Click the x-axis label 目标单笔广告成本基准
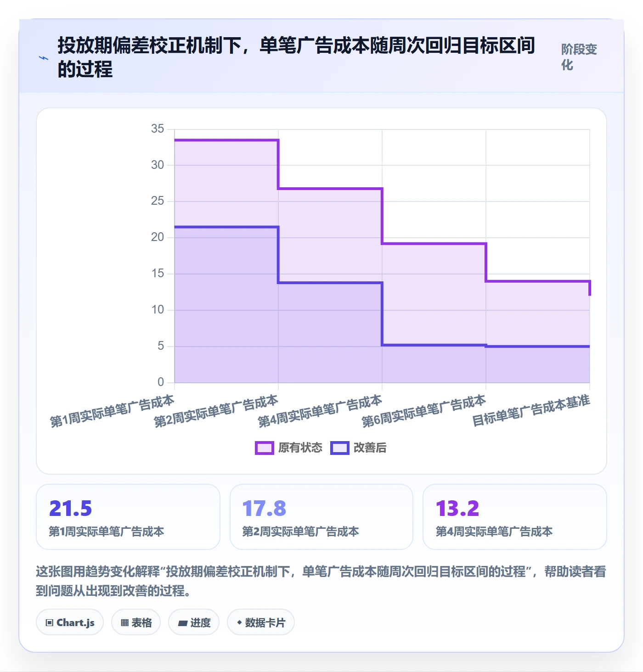Screen dimensions: 643x672 (531, 410)
